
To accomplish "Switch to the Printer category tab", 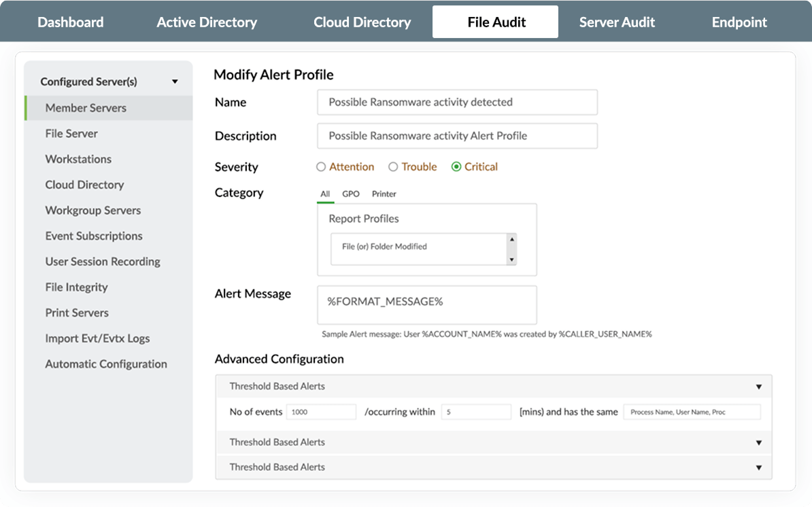I will coord(384,194).
